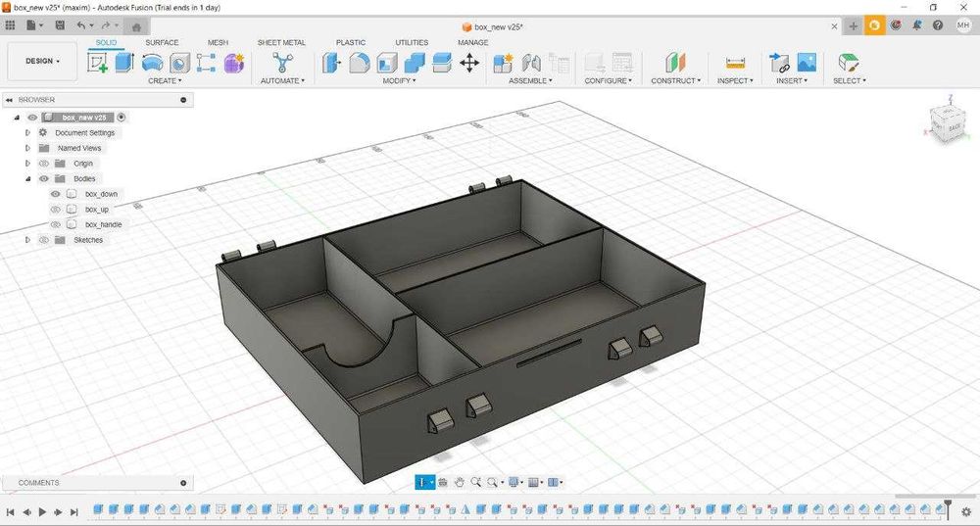
Task: Click the timeline Play button
Action: tap(42, 512)
